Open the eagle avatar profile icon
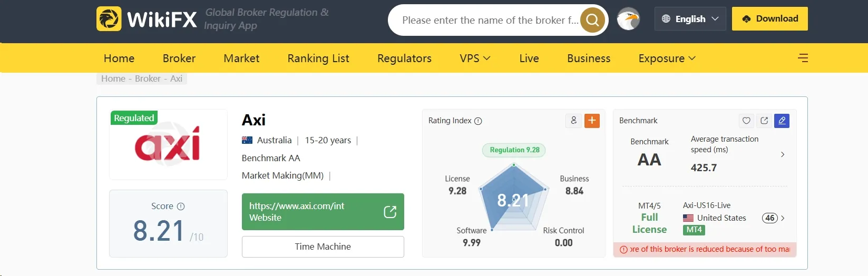 [628, 19]
